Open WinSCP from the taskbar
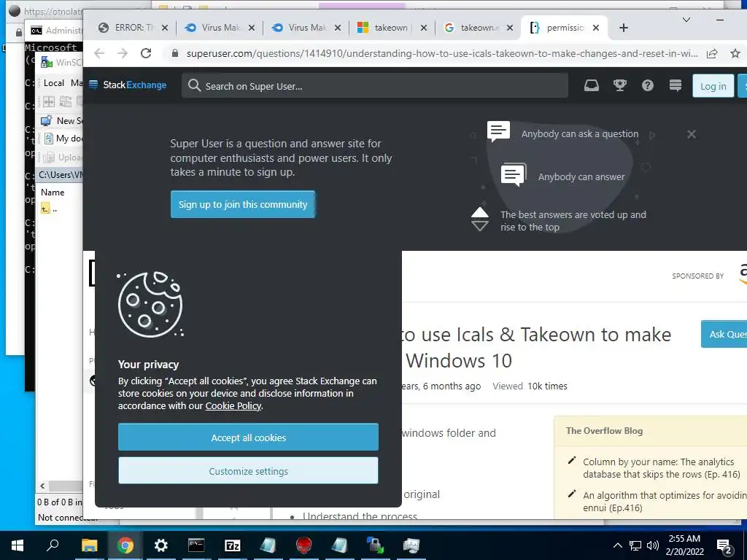747x560 pixels. tap(376, 545)
